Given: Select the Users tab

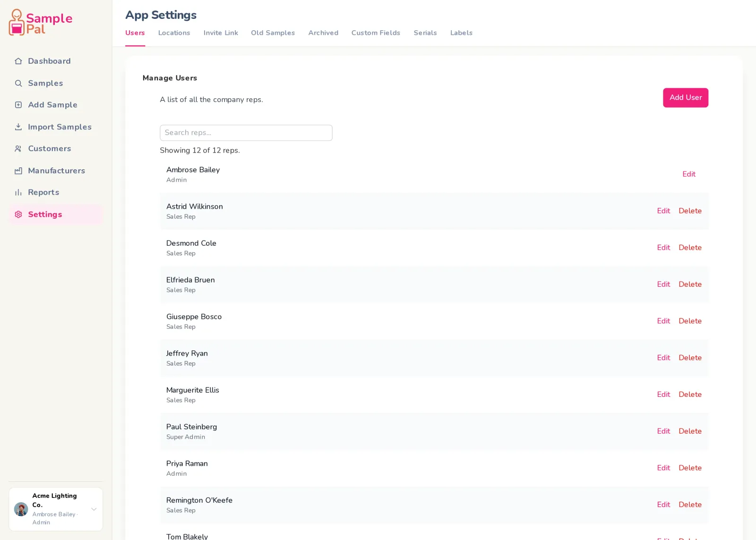Looking at the screenshot, I should tap(135, 33).
